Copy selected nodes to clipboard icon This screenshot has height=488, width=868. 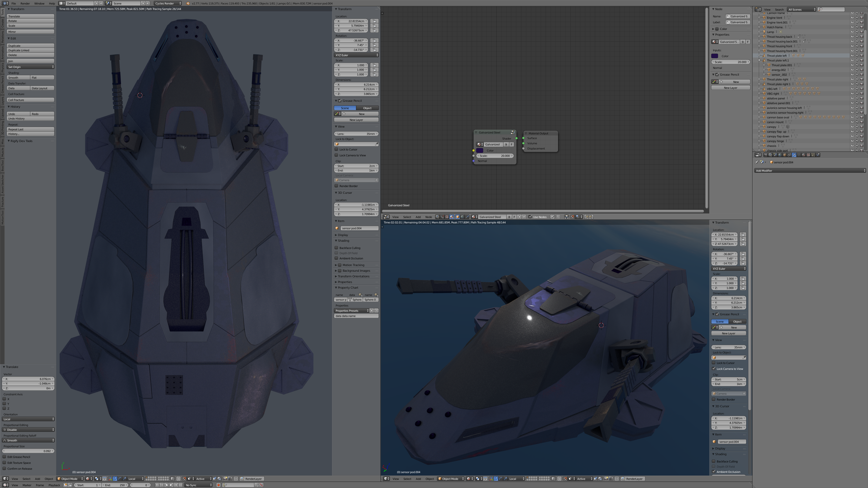[587, 217]
